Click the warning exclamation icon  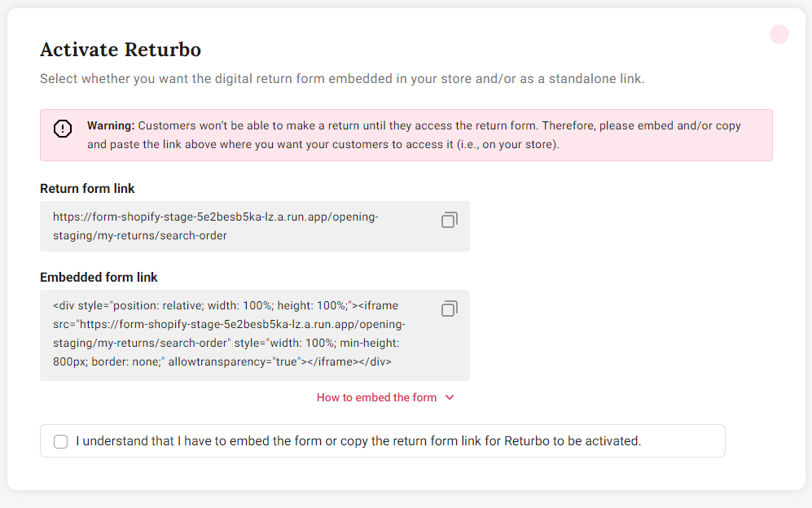[x=63, y=129]
